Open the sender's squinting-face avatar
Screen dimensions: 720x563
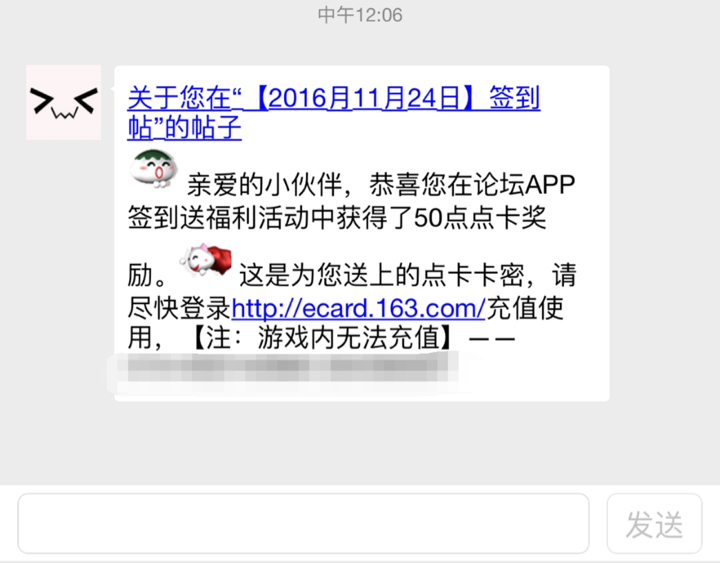[x=63, y=102]
